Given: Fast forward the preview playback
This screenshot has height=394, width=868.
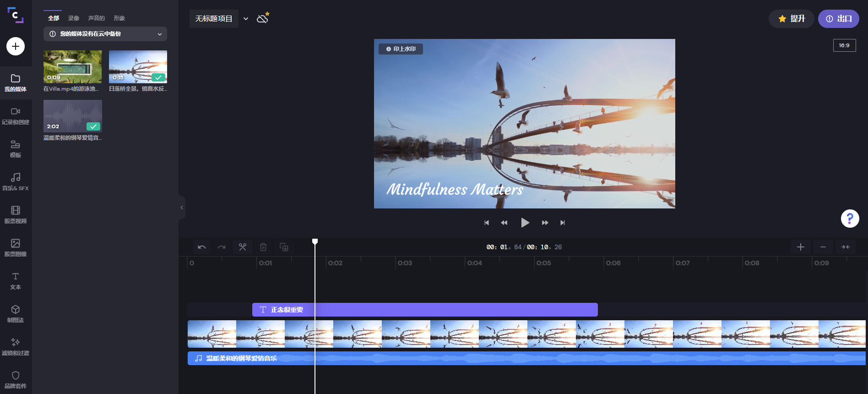Looking at the screenshot, I should coord(545,223).
